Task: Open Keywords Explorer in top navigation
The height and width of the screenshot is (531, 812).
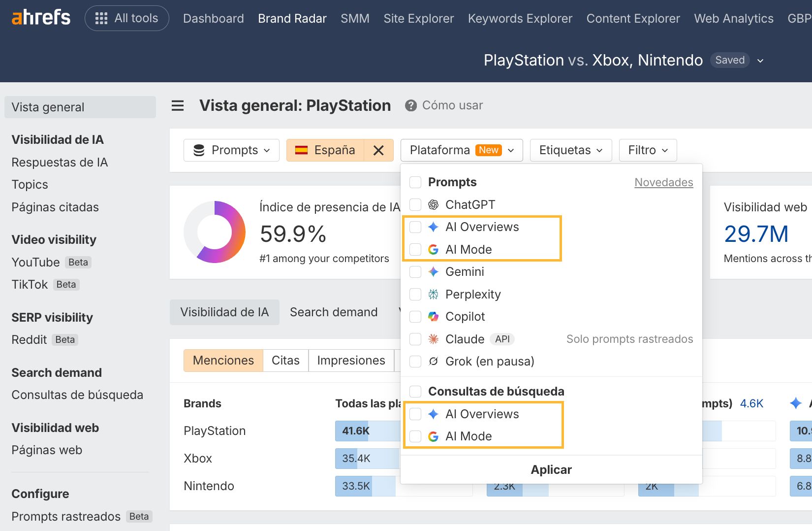Action: coord(520,19)
